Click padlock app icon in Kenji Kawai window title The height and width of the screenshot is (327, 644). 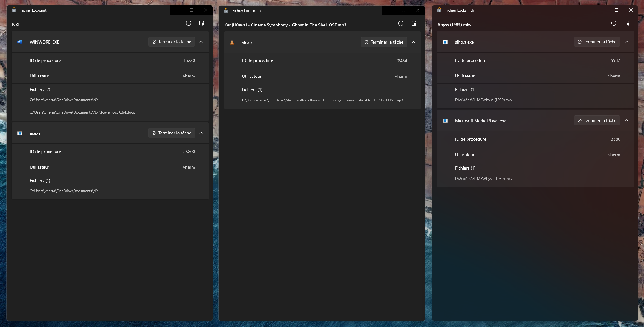(x=226, y=10)
